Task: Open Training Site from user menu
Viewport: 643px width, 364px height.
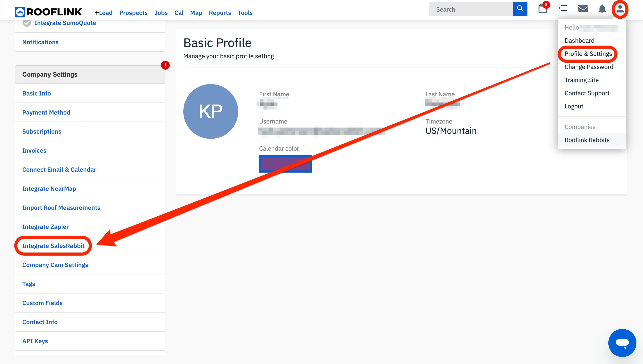Action: point(582,80)
